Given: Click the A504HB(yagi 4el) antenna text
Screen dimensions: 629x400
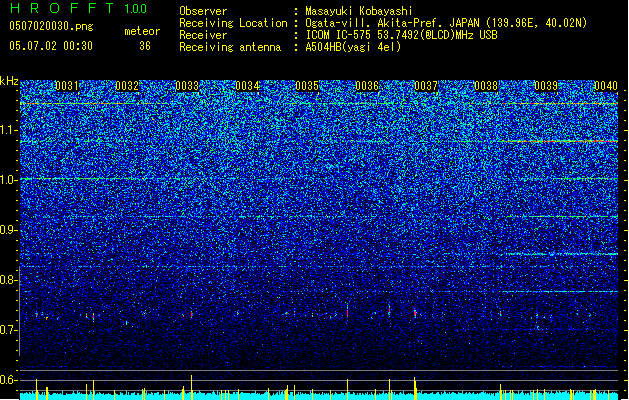Looking at the screenshot, I should click(353, 47).
